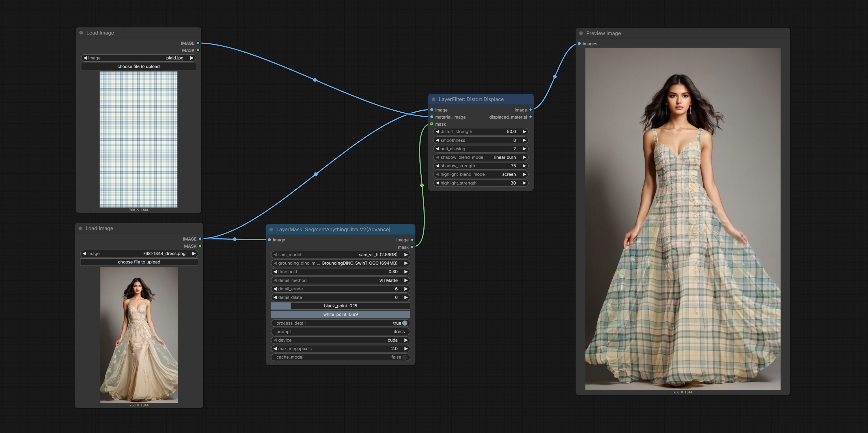The width and height of the screenshot is (868, 433).
Task: Toggle process_detail switch off
Action: point(405,323)
